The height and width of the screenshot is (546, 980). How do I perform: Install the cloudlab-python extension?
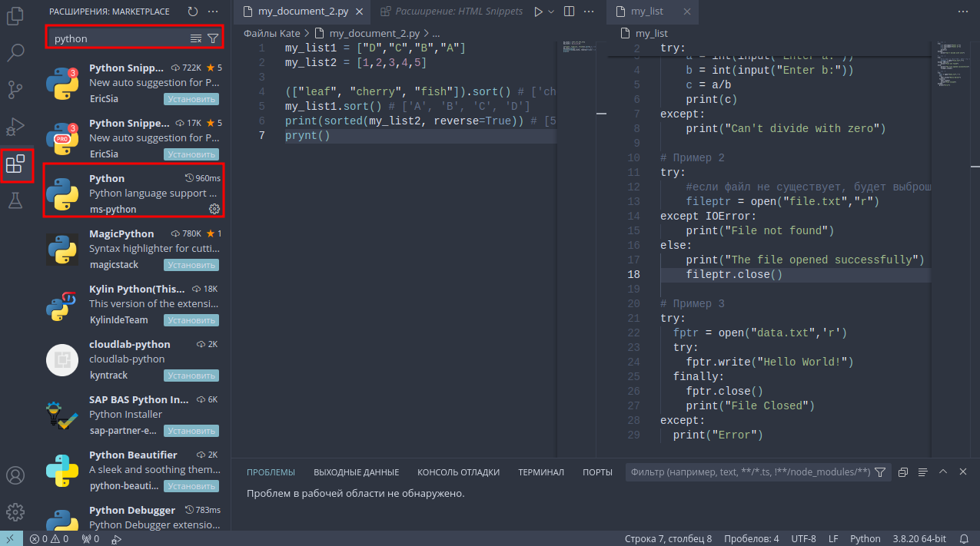point(191,376)
